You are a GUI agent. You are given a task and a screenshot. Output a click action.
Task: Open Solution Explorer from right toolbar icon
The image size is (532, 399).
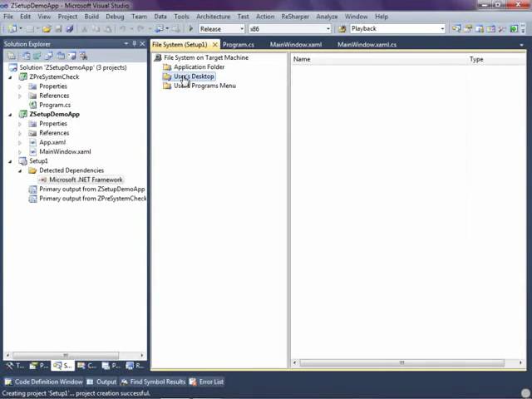(456, 29)
